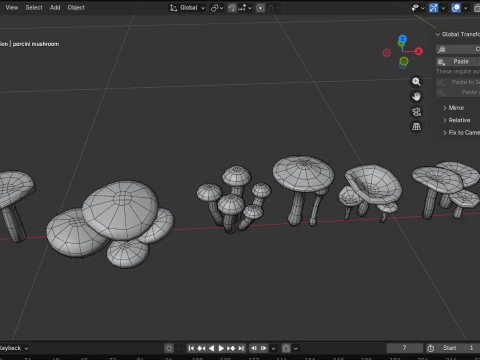Click the pan view hand icon

(x=416, y=97)
